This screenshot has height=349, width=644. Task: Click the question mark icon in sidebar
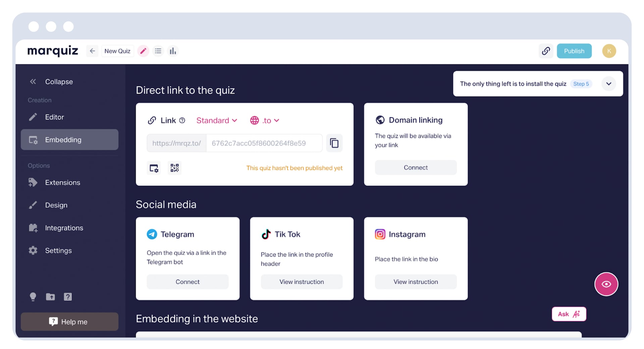[68, 297]
